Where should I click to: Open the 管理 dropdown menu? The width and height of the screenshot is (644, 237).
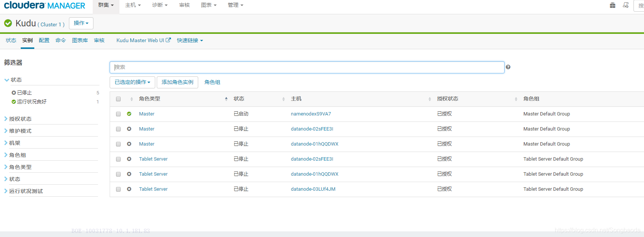click(x=236, y=5)
